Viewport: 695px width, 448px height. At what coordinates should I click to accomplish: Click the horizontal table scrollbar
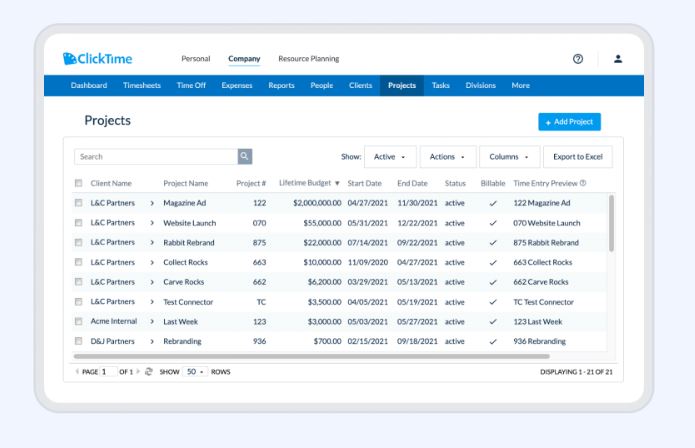pos(312,356)
